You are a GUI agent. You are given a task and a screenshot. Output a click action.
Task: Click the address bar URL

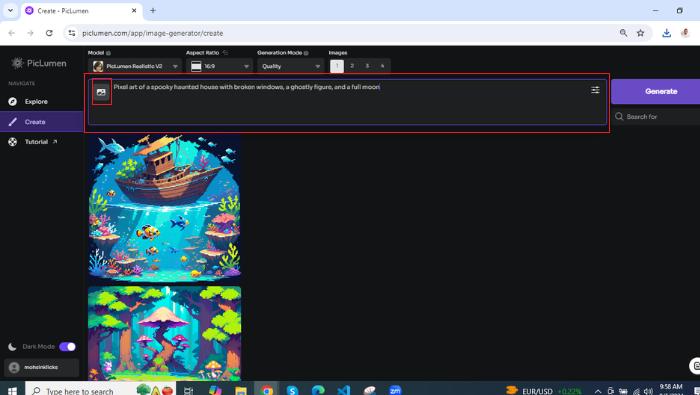coord(153,33)
